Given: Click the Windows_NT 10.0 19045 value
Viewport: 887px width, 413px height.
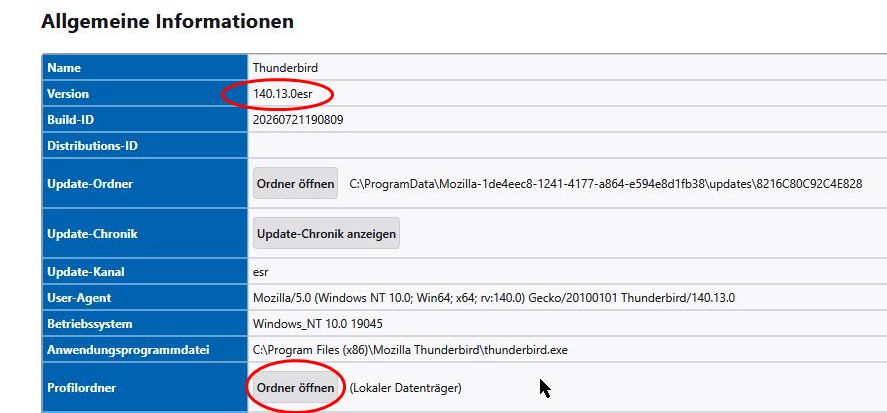Looking at the screenshot, I should (317, 324).
